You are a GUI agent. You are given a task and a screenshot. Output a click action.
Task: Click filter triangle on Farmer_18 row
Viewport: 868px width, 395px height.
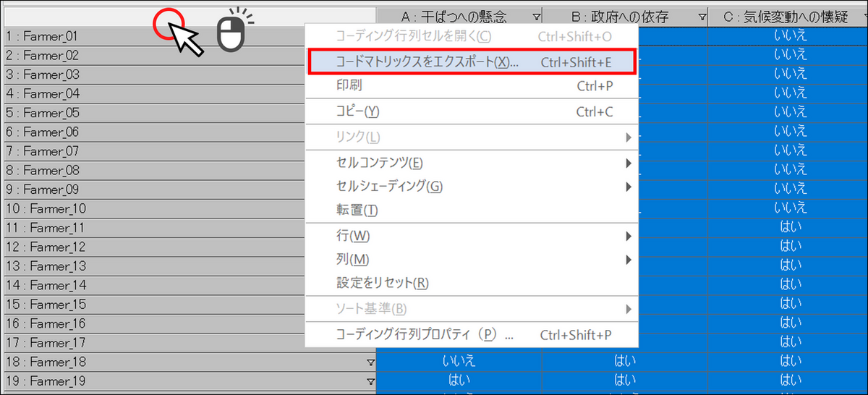(x=370, y=362)
